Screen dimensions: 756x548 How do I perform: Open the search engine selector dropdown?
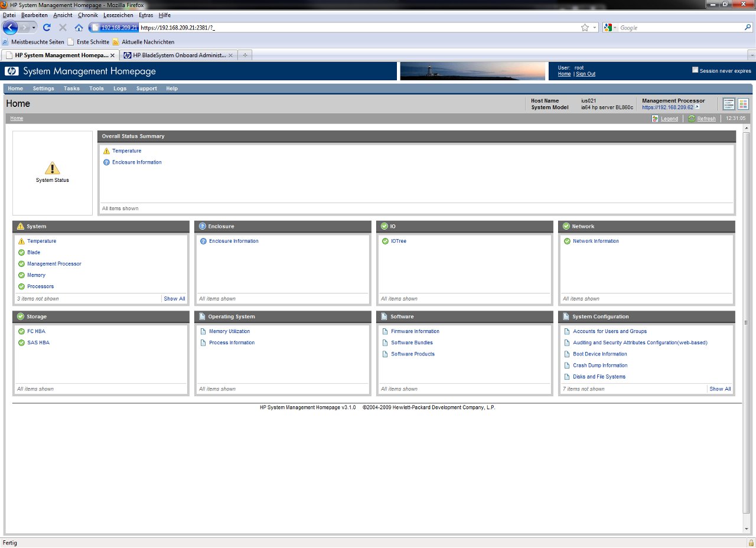[x=610, y=28]
